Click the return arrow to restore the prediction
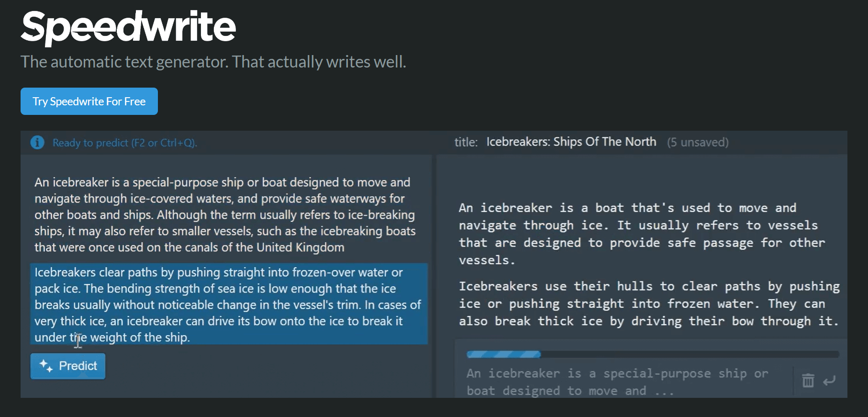Screen dimensions: 868x417 pos(829,381)
